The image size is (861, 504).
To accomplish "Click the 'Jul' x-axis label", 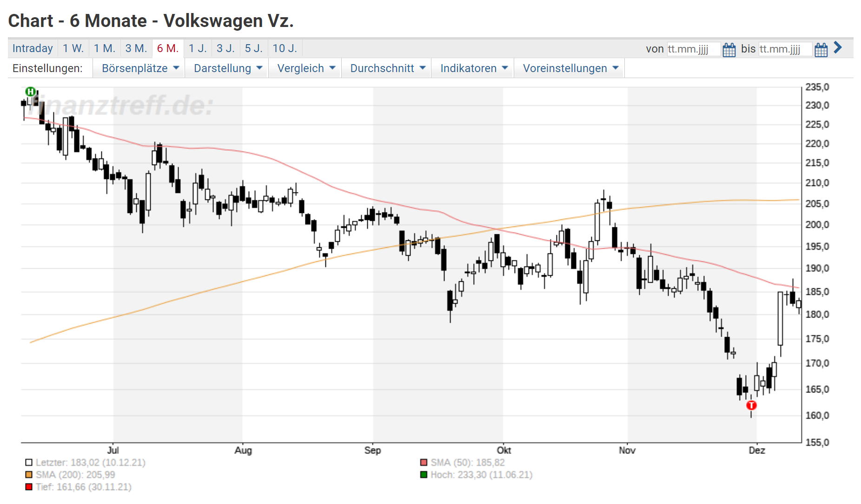I will pyautogui.click(x=113, y=450).
